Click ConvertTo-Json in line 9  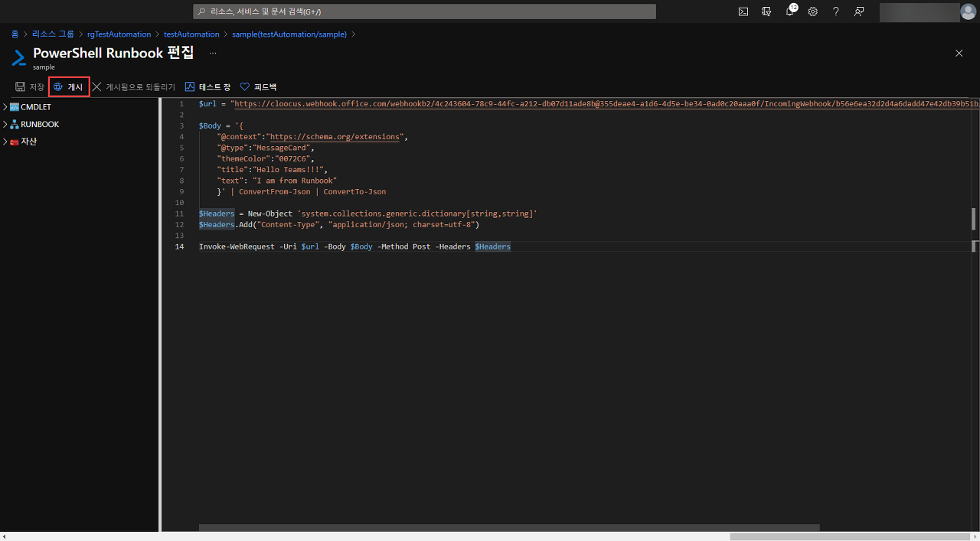(x=354, y=191)
